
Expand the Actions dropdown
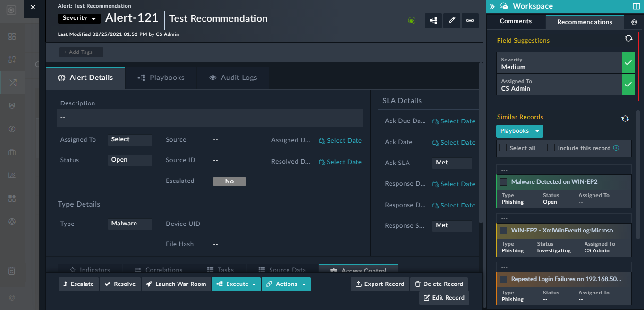(x=286, y=284)
